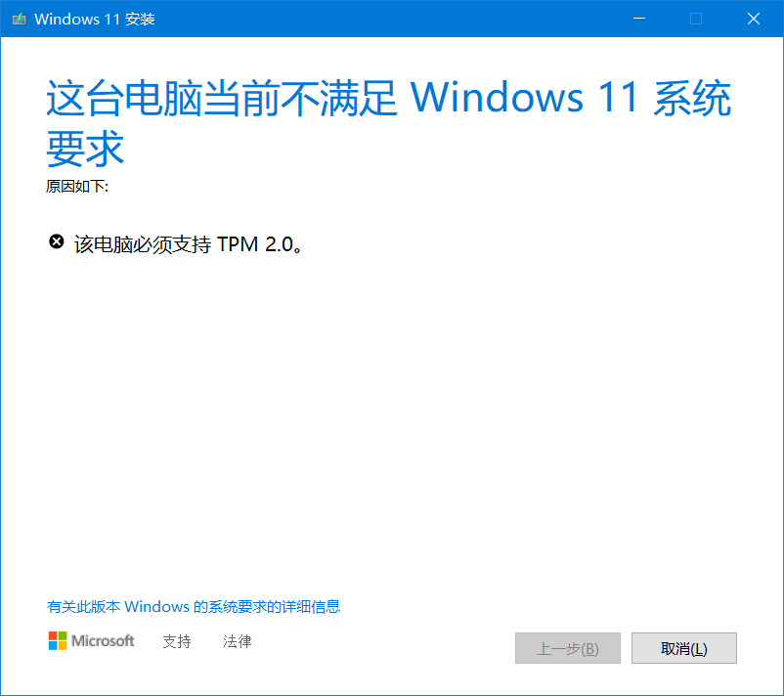Click the Microsoft four-color logo

coord(58,640)
